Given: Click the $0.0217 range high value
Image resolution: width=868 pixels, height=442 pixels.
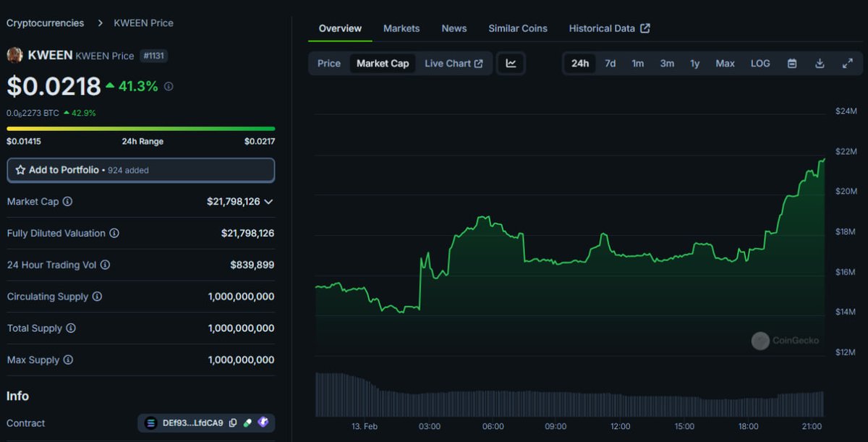Looking at the screenshot, I should coord(260,142).
